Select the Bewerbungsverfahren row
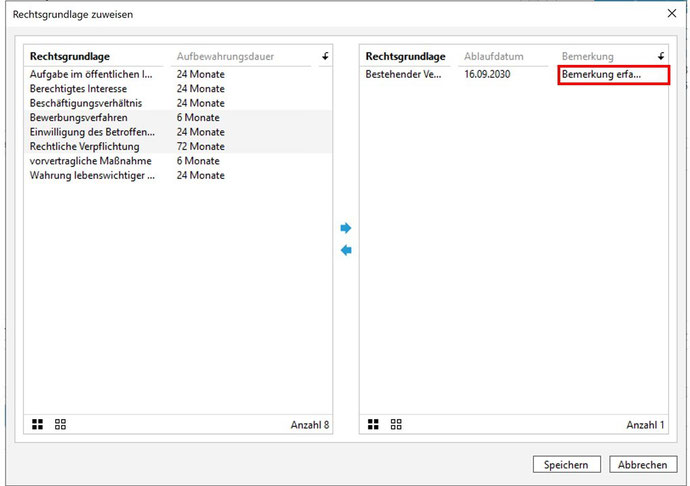Viewport: 690px width, 486px height. (178, 118)
